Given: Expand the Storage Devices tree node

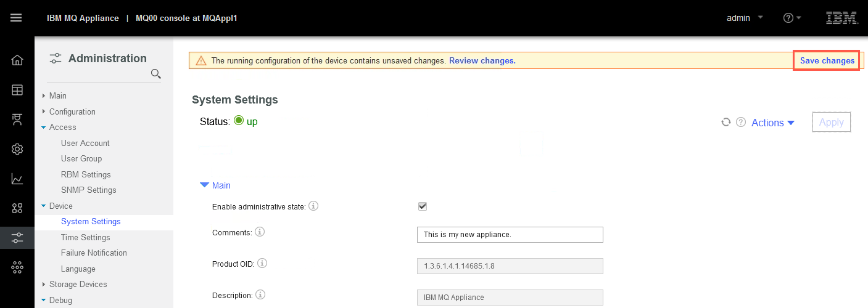Looking at the screenshot, I should point(43,284).
